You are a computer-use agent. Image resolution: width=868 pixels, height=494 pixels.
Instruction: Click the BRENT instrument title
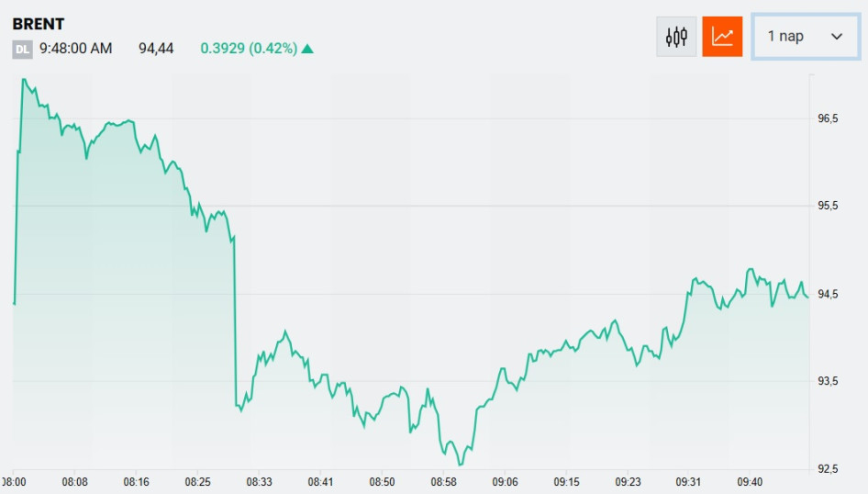click(x=39, y=24)
